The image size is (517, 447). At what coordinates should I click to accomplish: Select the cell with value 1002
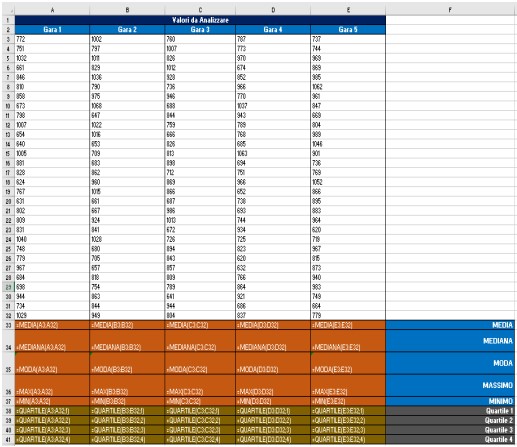pos(127,39)
